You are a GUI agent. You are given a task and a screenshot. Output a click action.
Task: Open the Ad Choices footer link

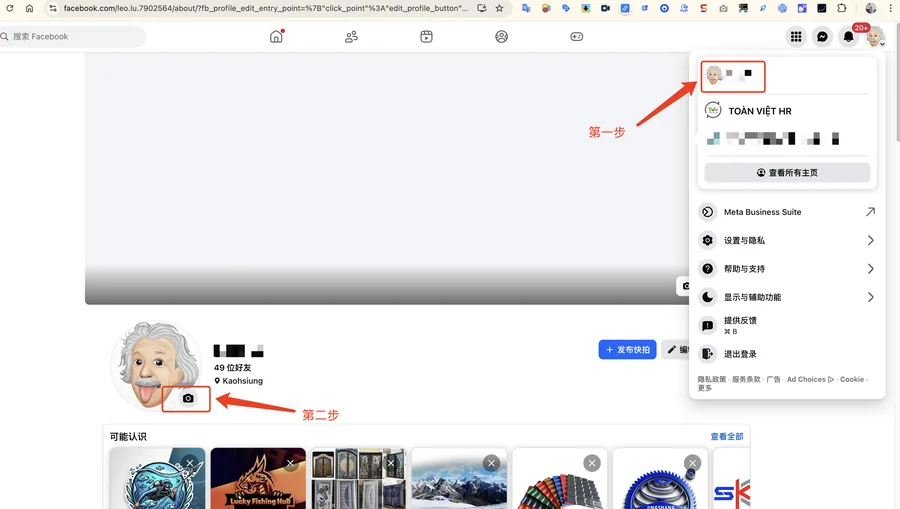point(810,379)
